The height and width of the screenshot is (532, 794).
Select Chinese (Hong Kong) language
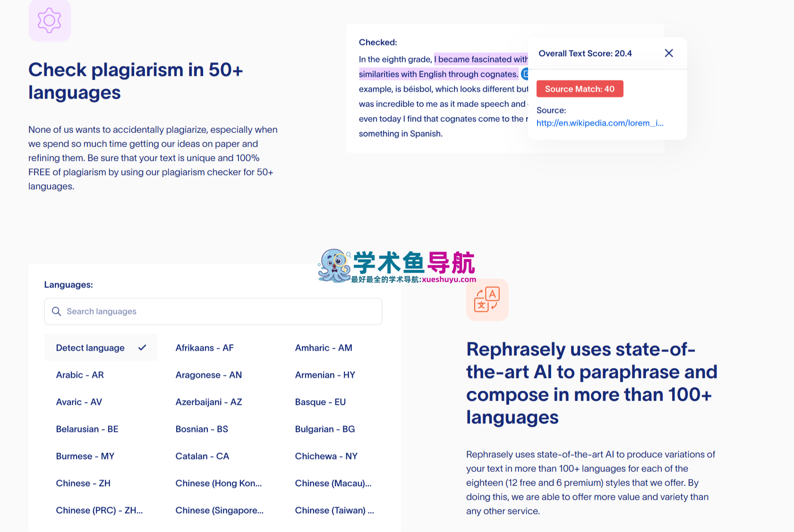tap(219, 483)
